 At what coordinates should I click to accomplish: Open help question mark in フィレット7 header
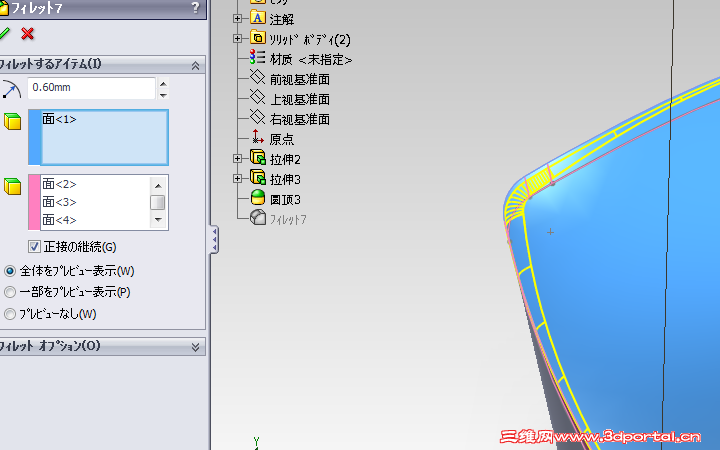pyautogui.click(x=196, y=7)
